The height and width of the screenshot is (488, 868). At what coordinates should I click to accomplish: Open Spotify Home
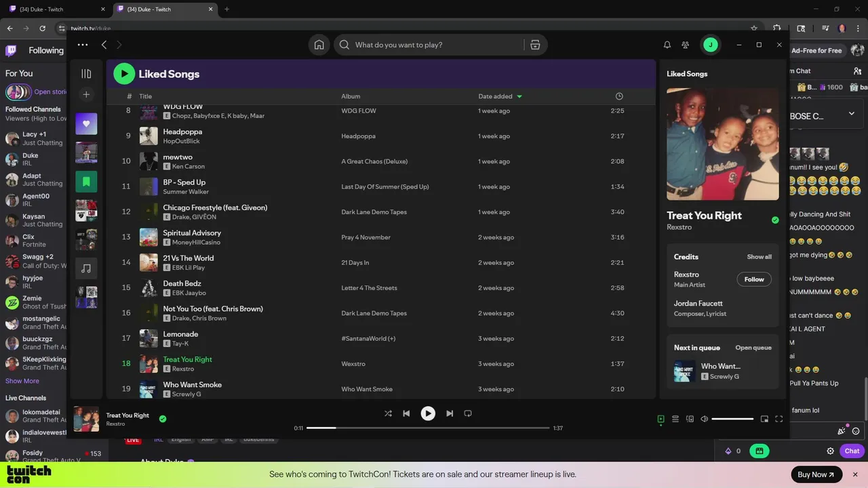(x=319, y=45)
